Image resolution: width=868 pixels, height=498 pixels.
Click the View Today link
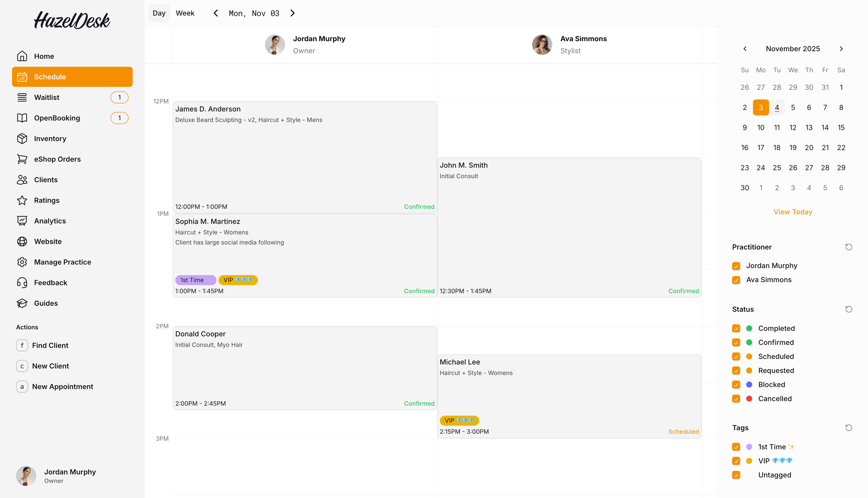(x=793, y=212)
